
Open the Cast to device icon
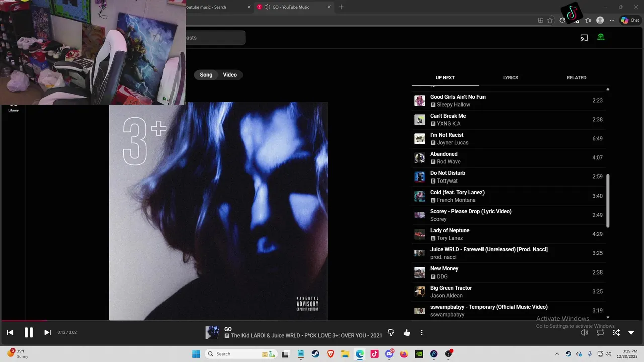point(584,37)
